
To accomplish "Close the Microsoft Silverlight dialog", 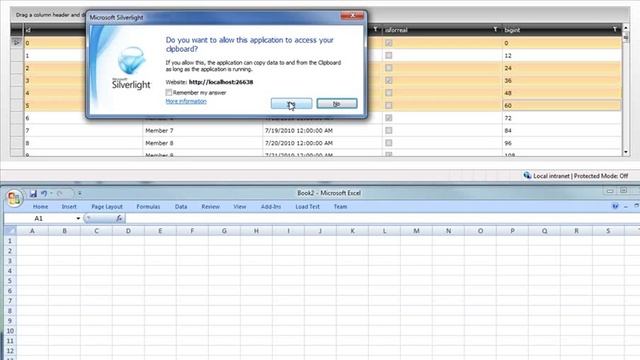I will [x=352, y=16].
